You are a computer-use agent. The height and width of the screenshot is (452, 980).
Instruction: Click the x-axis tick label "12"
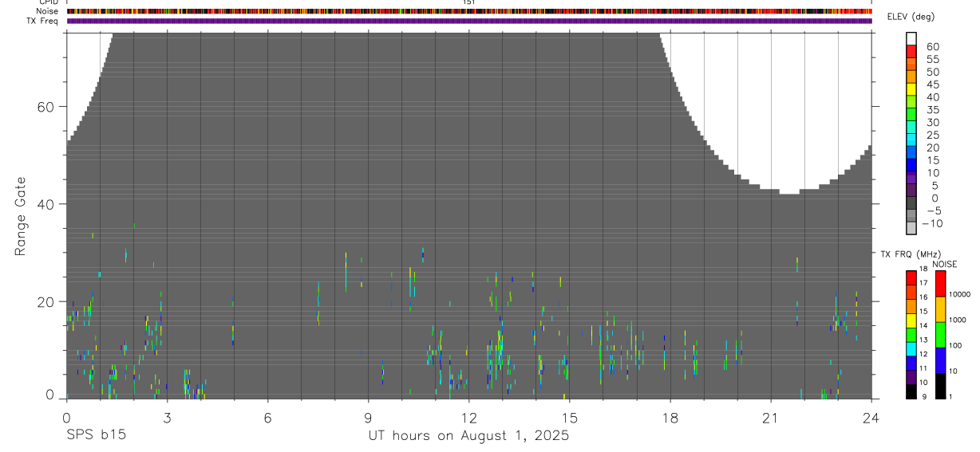coord(468,417)
